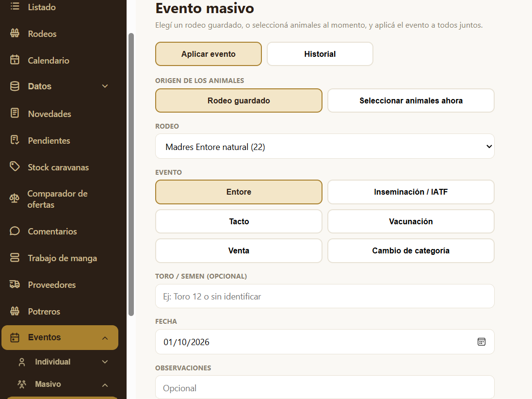532x399 pixels.
Task: Click the Stock caravanas tag icon
Action: click(15, 166)
